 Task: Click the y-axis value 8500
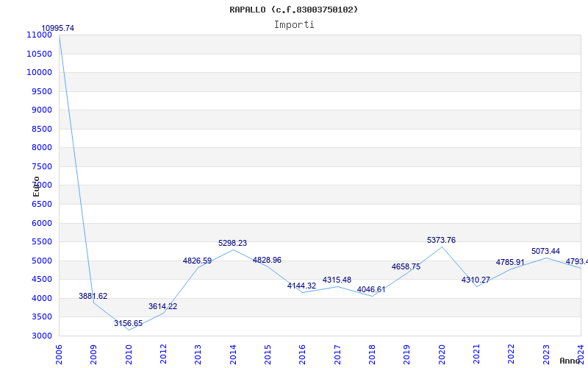click(x=42, y=129)
